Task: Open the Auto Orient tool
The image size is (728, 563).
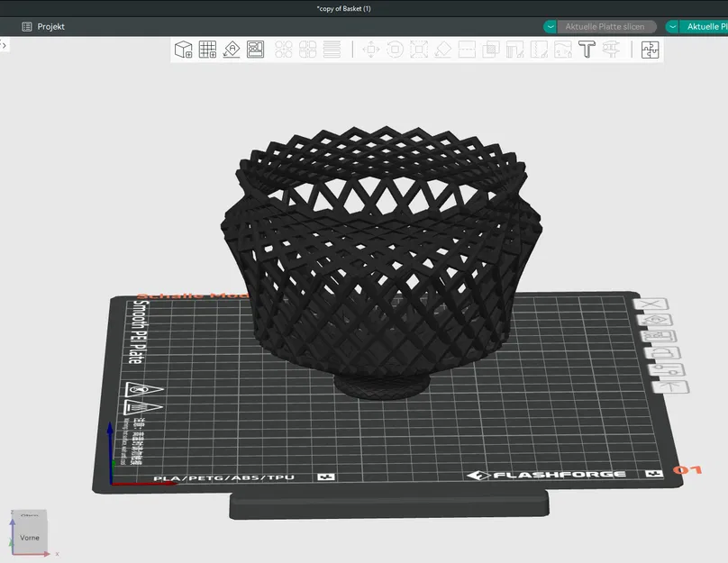Action: (x=232, y=50)
